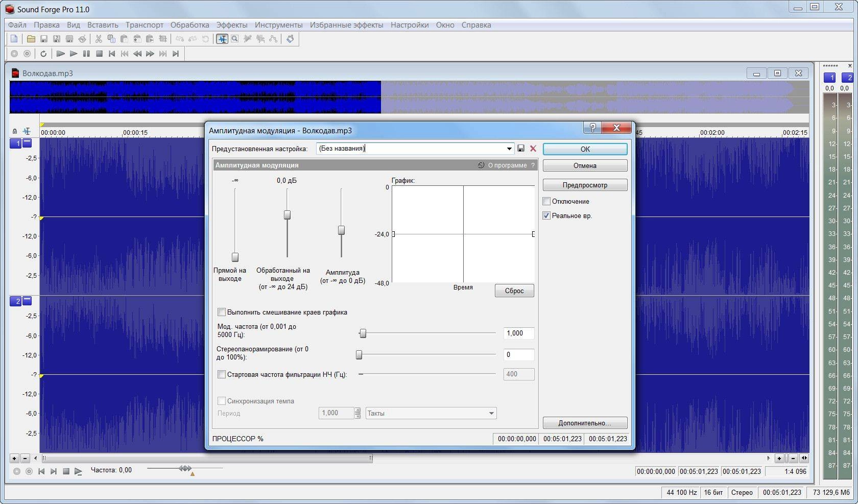This screenshot has width=858, height=504.
Task: Click the Период spinner up arrow
Action: point(357,410)
